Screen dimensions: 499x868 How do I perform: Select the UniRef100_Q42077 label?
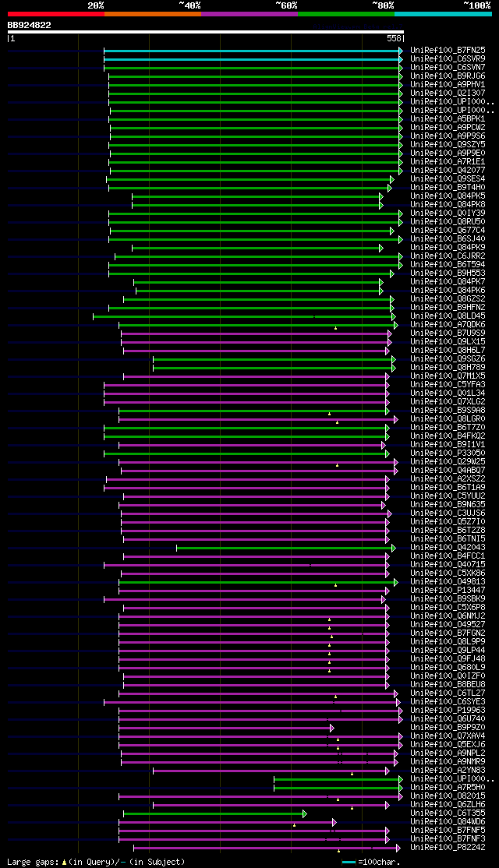point(448,171)
